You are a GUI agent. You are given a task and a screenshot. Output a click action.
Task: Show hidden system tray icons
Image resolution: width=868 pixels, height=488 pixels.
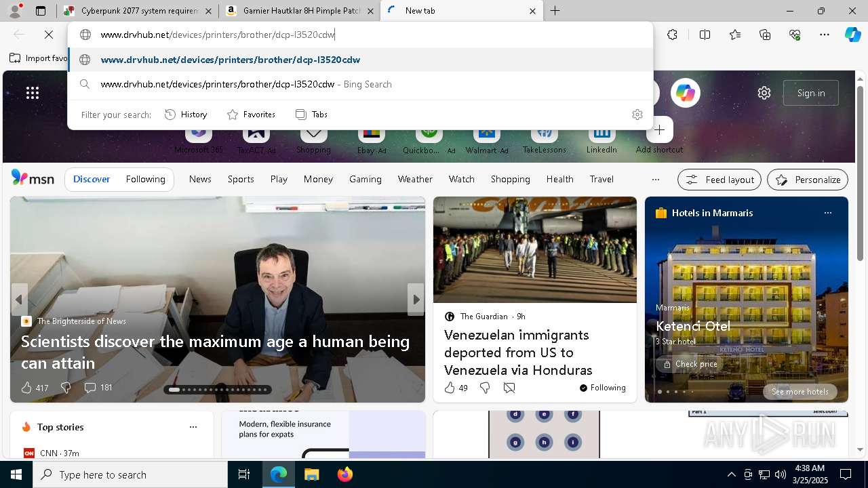point(731,474)
